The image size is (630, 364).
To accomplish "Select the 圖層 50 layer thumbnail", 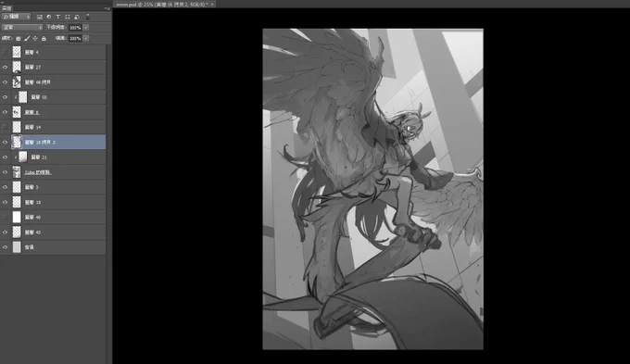I will (x=23, y=97).
